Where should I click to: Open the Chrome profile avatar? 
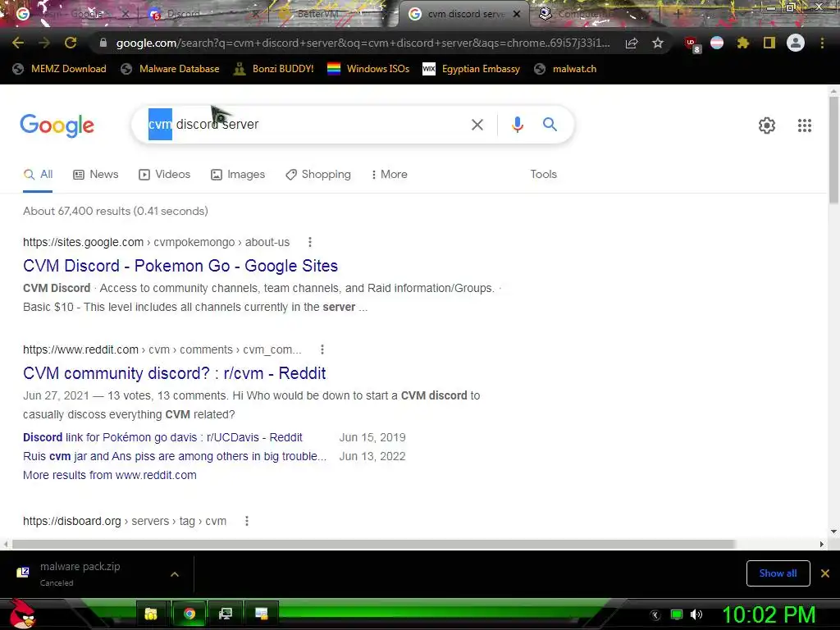pos(796,43)
